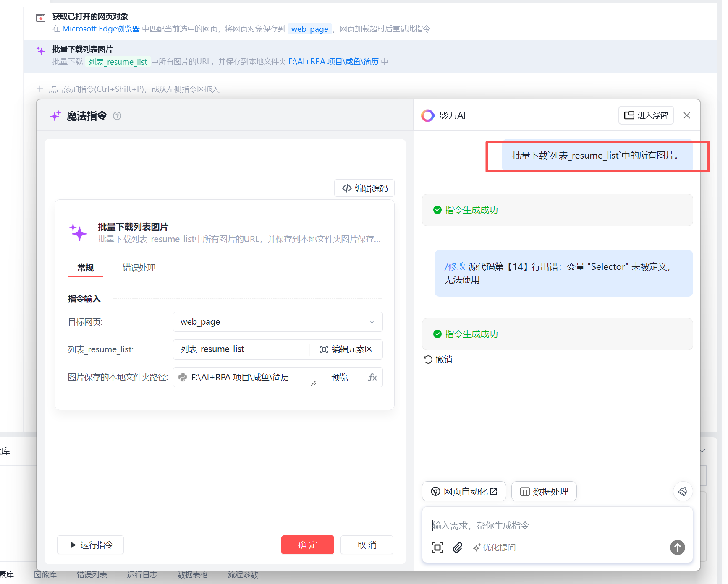
Task: Click the clear conversation broom icon
Action: pyautogui.click(x=682, y=491)
